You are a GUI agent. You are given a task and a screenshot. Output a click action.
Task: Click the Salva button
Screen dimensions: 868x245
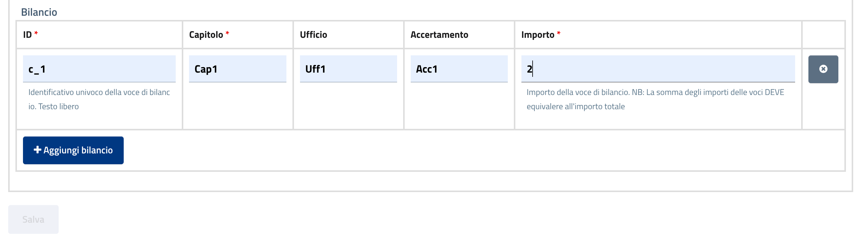[x=33, y=219]
